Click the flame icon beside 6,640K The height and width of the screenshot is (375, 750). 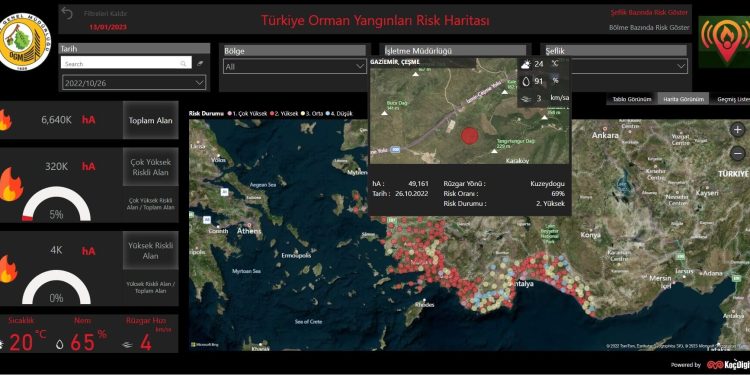click(4, 120)
